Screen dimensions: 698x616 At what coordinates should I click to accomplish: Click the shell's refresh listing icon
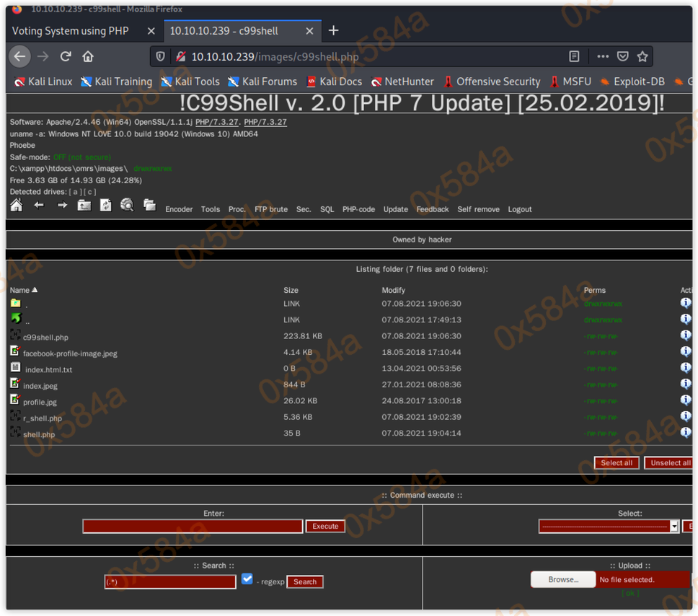tap(105, 206)
